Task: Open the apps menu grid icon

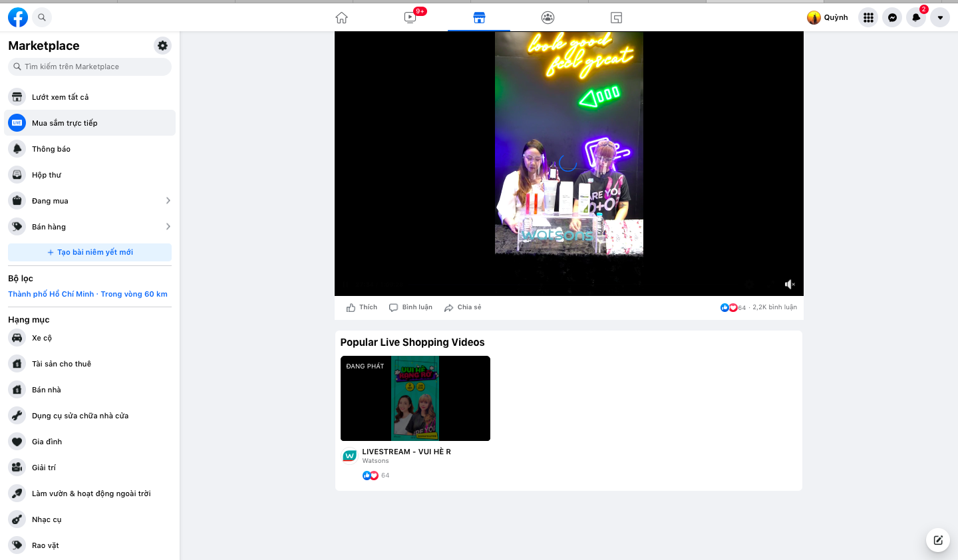Action: click(868, 17)
